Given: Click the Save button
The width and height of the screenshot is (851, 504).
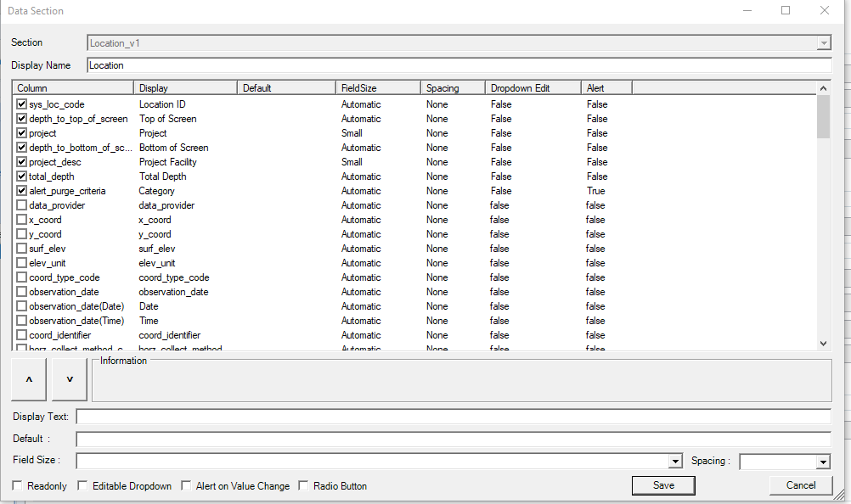Looking at the screenshot, I should (663, 484).
